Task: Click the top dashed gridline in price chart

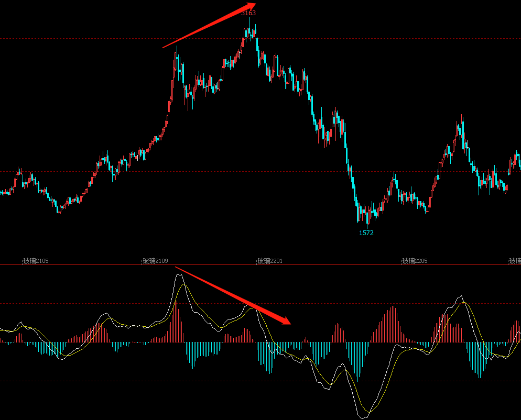Action: pyautogui.click(x=105, y=38)
